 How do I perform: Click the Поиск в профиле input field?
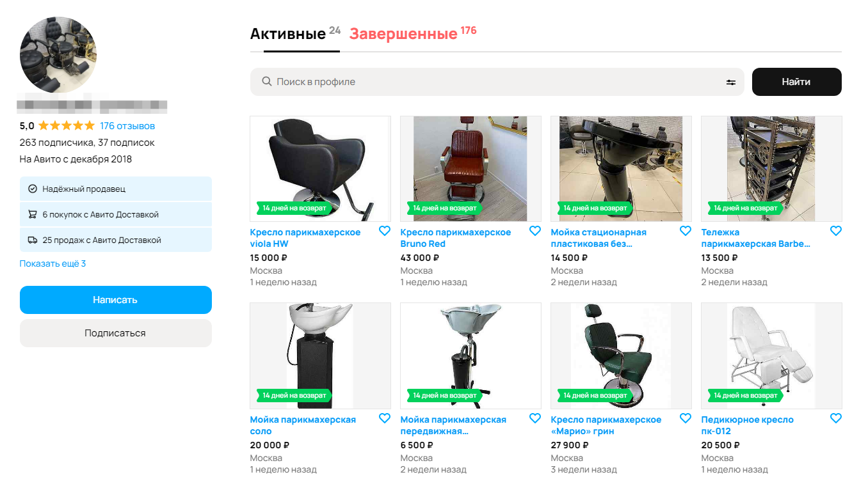coord(497,82)
